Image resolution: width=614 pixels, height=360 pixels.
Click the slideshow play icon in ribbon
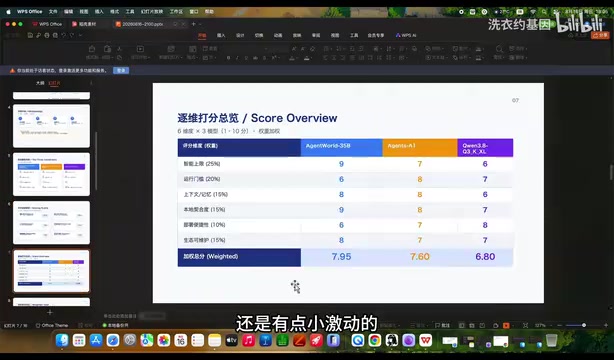pyautogui.click(x=140, y=49)
